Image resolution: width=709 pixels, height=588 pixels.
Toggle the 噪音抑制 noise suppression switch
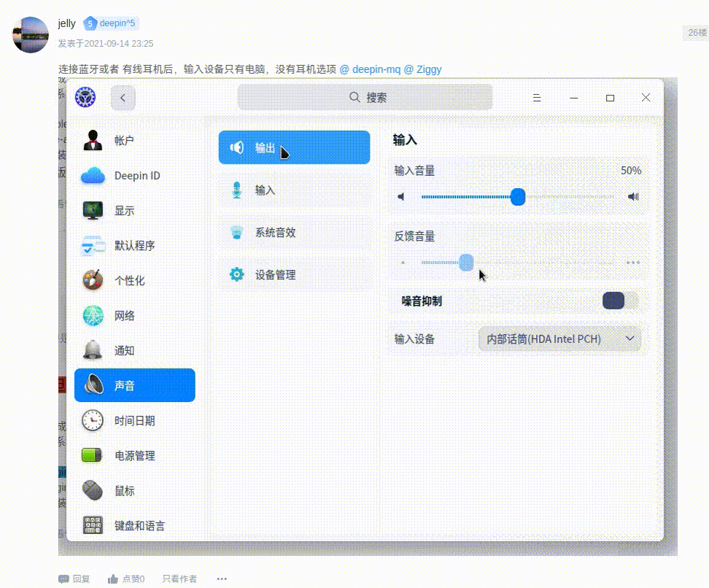coord(620,301)
